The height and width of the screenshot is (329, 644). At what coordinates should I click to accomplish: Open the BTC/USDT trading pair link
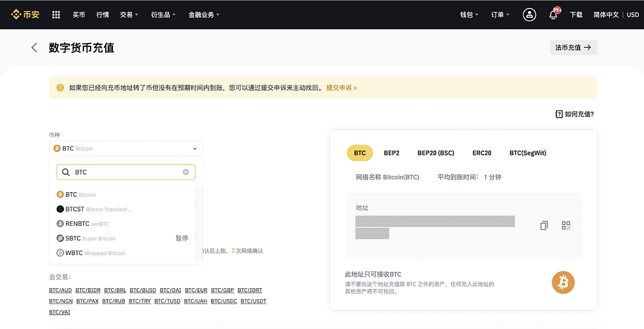coord(253,301)
